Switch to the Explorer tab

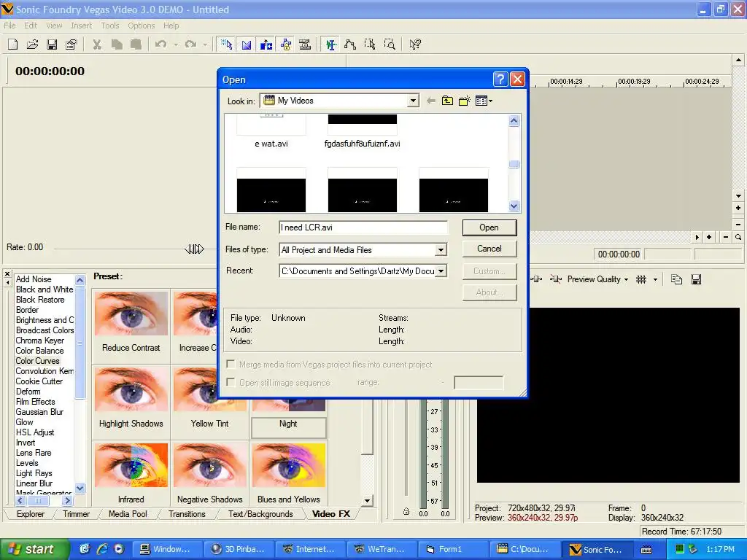pos(31,514)
